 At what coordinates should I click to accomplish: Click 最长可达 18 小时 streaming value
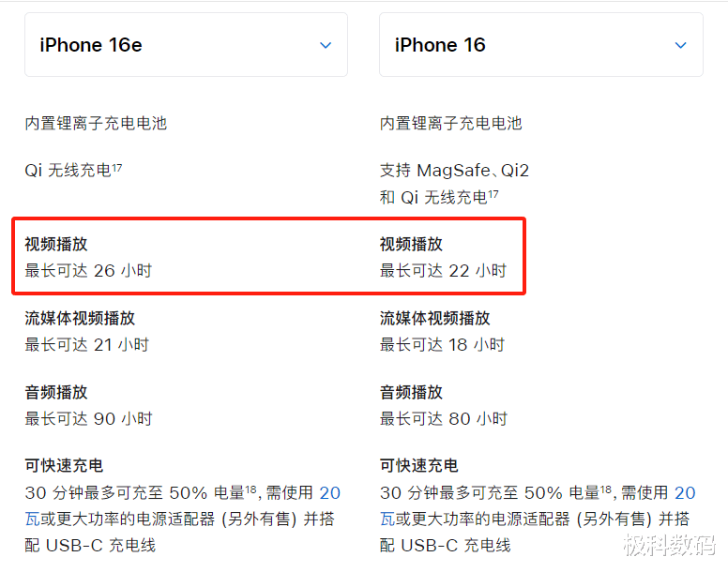click(x=442, y=345)
